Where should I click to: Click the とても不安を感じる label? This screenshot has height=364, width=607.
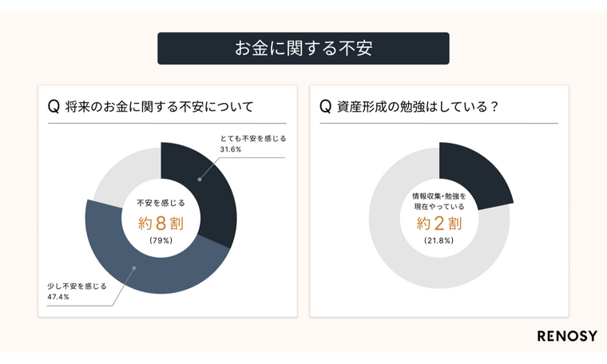pos(252,139)
